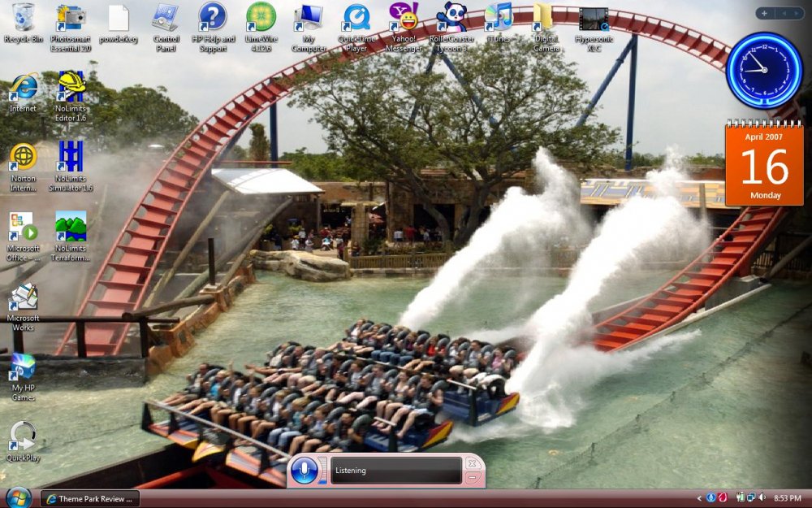Open Yahoo! Messenger shortcut
Image resolution: width=812 pixels, height=508 pixels.
pyautogui.click(x=404, y=18)
